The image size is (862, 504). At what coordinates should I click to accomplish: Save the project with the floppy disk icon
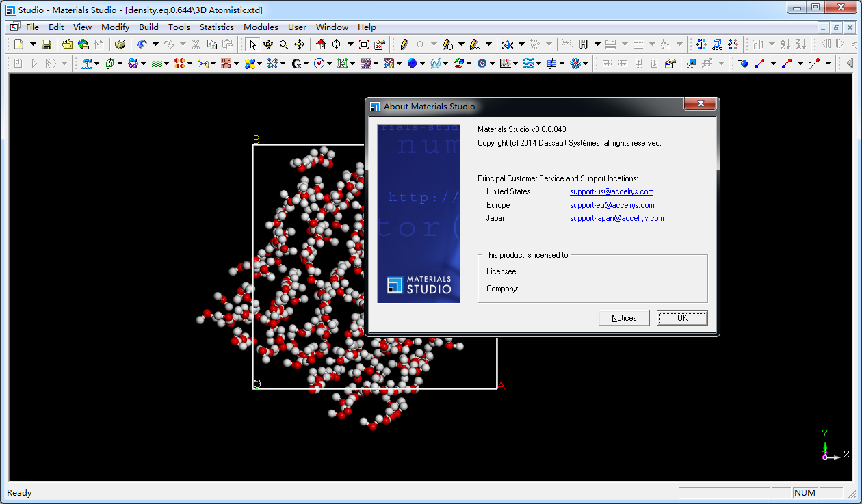pos(47,44)
